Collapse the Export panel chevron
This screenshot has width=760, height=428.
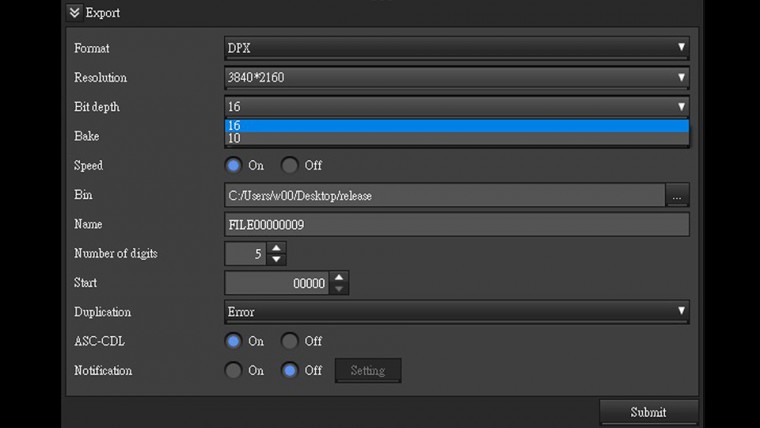pos(74,13)
